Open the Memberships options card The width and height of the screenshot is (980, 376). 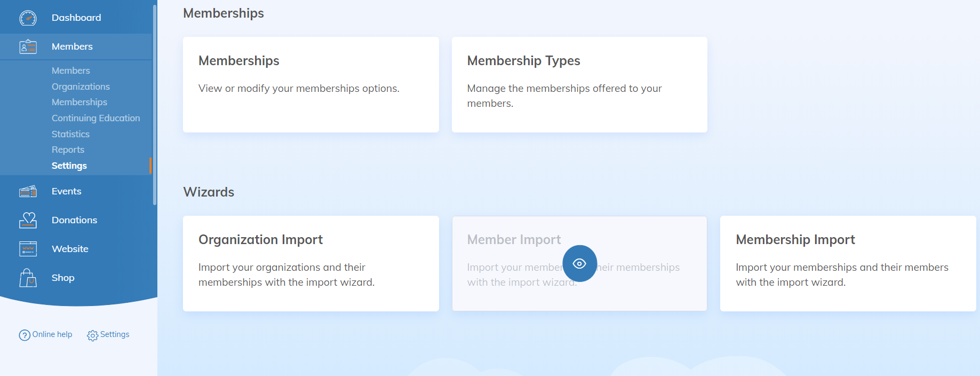pos(310,84)
